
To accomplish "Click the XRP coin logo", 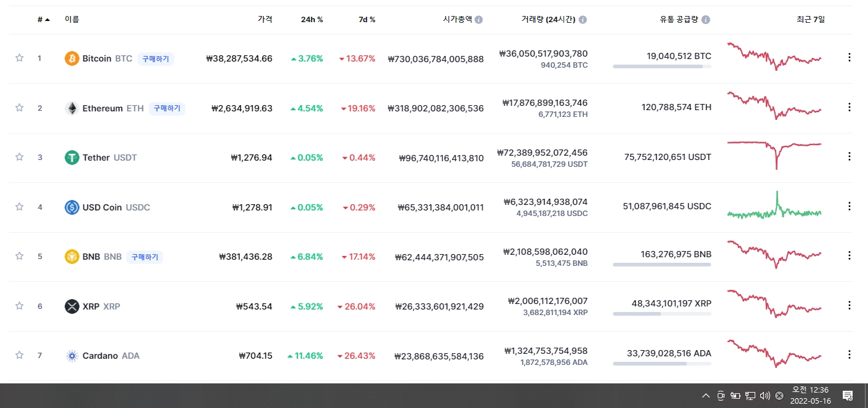I will pyautogui.click(x=72, y=306).
